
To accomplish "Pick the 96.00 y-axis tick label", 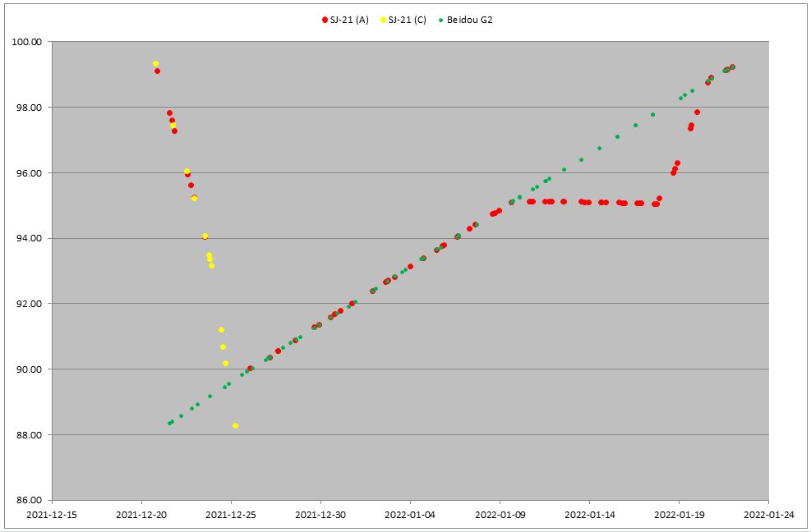I will (30, 173).
